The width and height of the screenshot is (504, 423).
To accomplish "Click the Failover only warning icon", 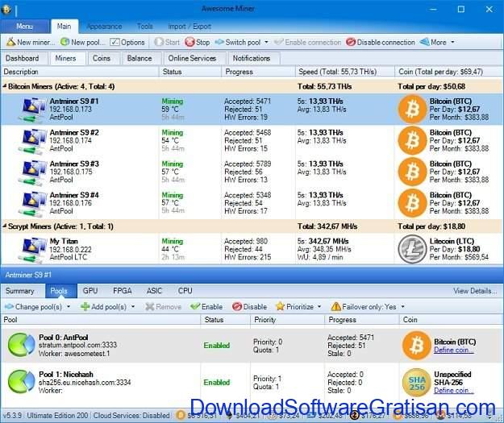I will (336, 307).
